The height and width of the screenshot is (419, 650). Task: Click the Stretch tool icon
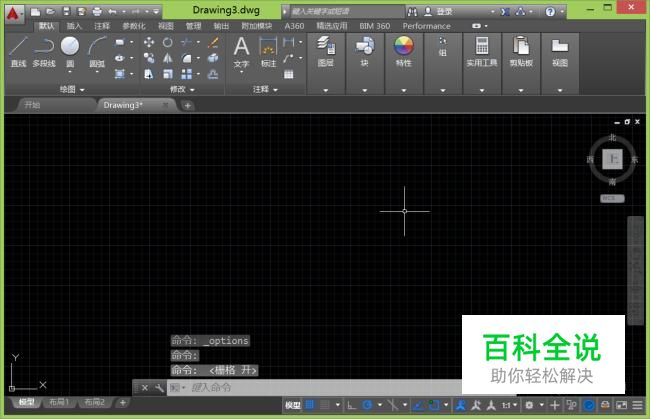point(149,74)
